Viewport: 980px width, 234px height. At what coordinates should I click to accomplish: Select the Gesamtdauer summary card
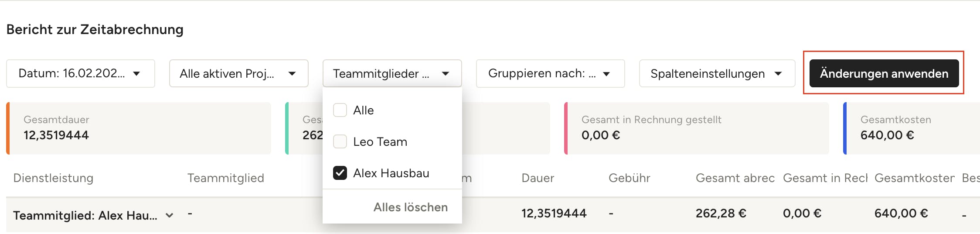139,128
